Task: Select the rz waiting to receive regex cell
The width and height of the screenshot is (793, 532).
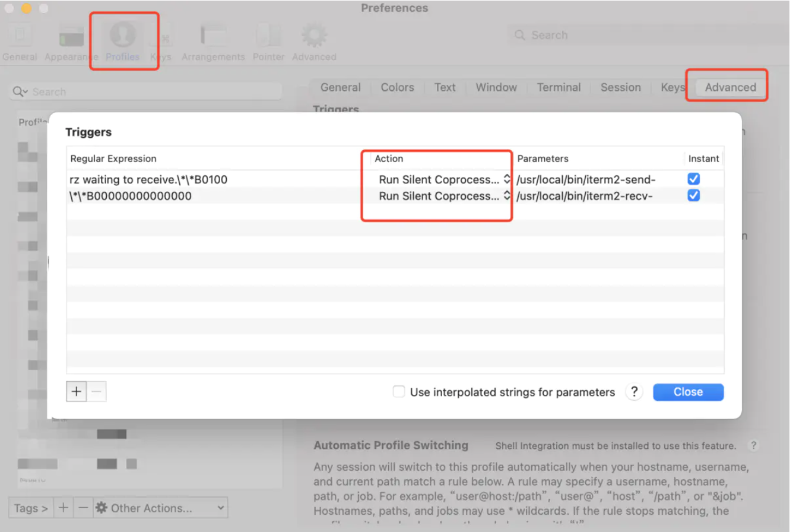Action: 148,179
